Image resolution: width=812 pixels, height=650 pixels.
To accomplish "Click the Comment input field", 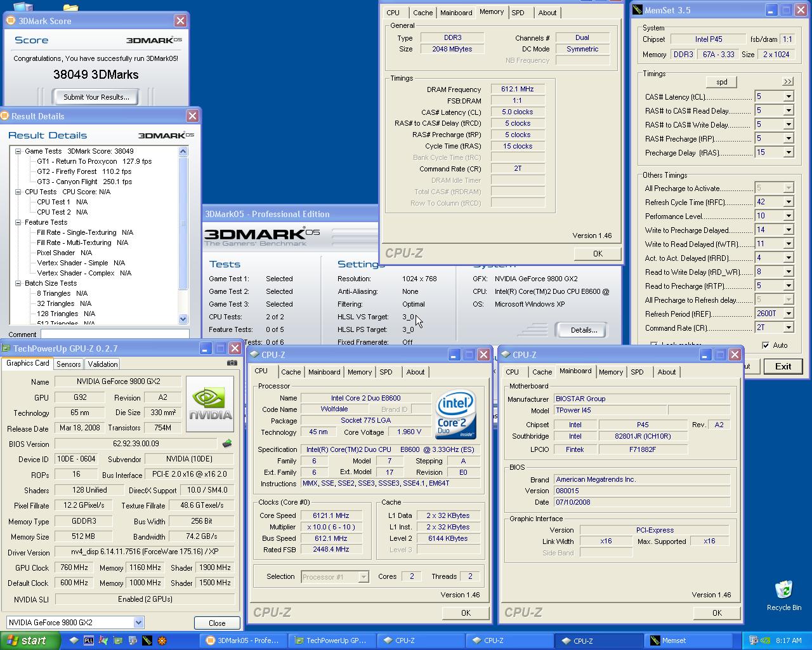I will [115, 334].
